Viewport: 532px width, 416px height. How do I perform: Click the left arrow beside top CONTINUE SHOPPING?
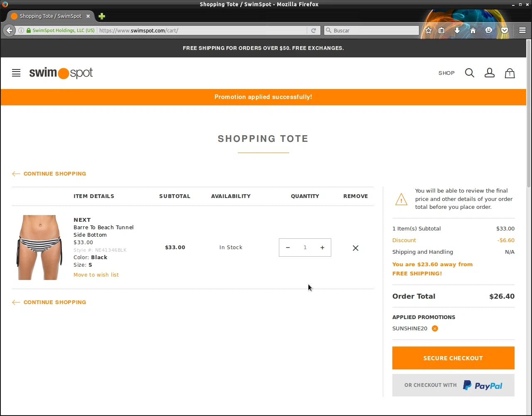tap(16, 174)
